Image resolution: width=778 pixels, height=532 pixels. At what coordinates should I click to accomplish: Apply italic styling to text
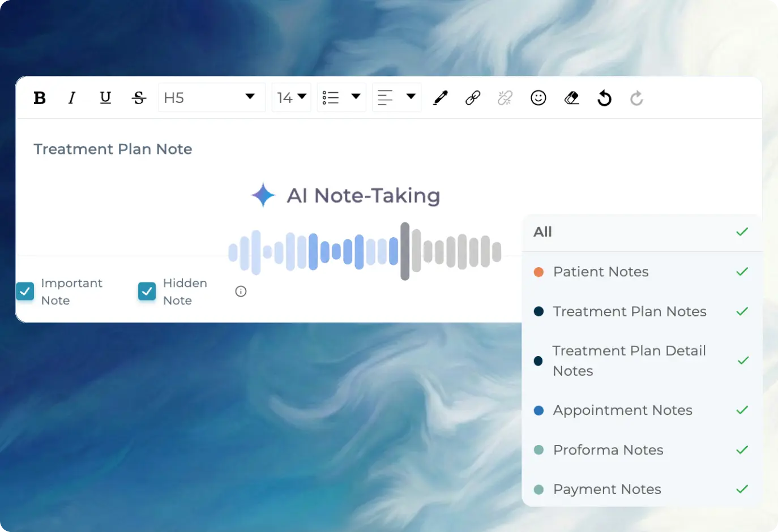pos(72,97)
